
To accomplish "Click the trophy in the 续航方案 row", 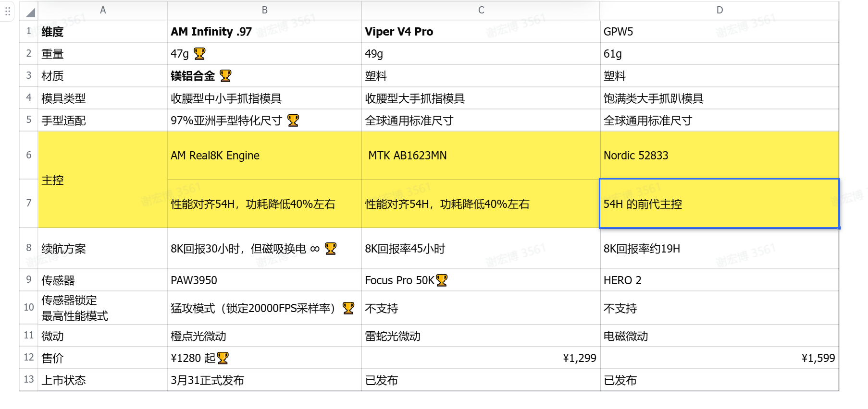I will (331, 249).
